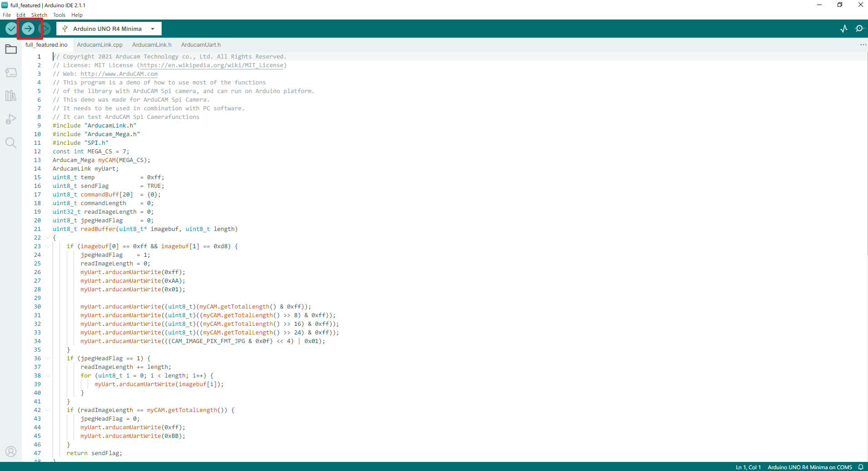Collapse the fold arrow at line 38
The image size is (868, 471).
tap(48, 376)
